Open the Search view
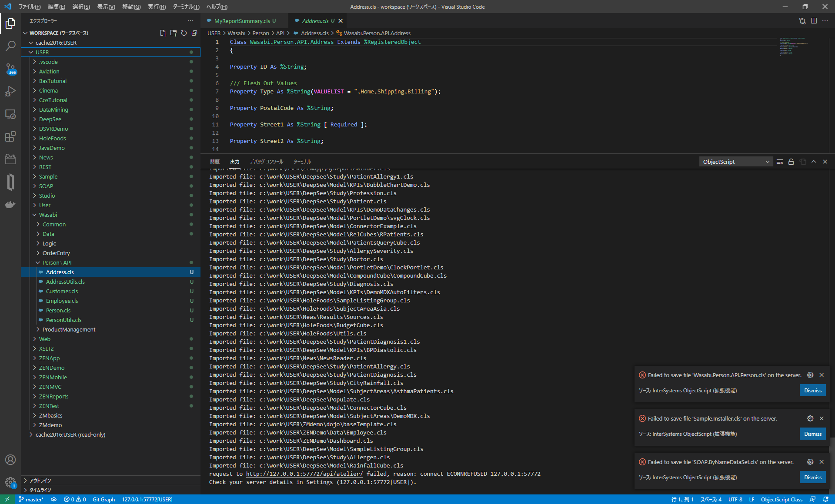 (10, 46)
